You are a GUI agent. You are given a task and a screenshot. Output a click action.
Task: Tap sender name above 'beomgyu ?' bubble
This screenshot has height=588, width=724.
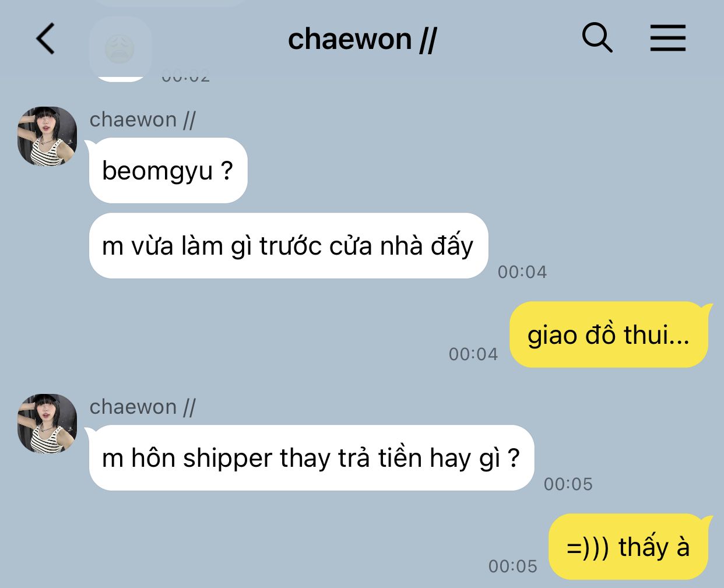coord(142,119)
